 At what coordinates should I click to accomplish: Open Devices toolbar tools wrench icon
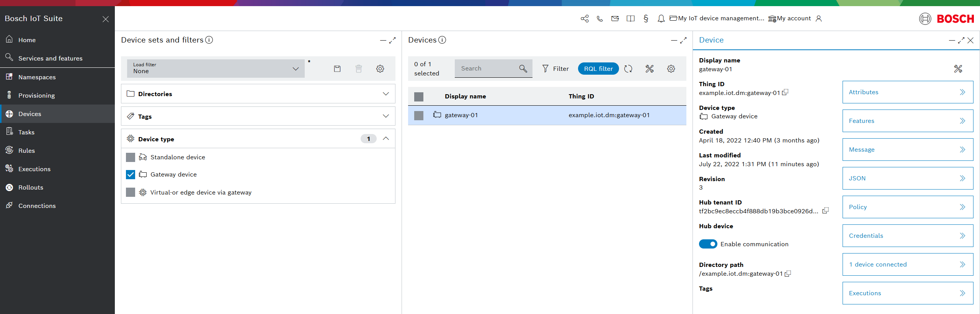pos(650,69)
